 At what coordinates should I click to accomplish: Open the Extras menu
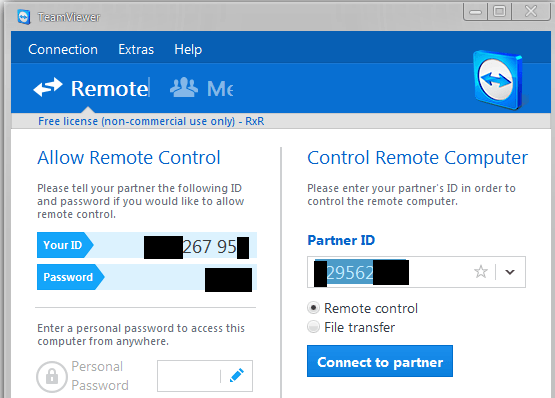point(136,49)
